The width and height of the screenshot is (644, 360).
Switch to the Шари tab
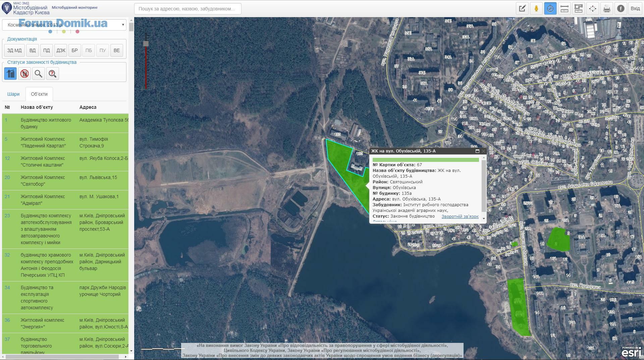[13, 94]
